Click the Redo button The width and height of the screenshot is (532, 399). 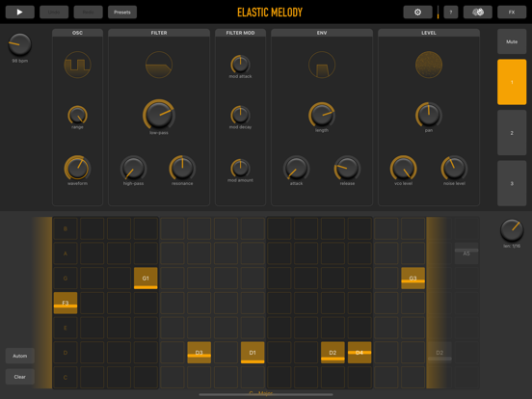point(89,13)
